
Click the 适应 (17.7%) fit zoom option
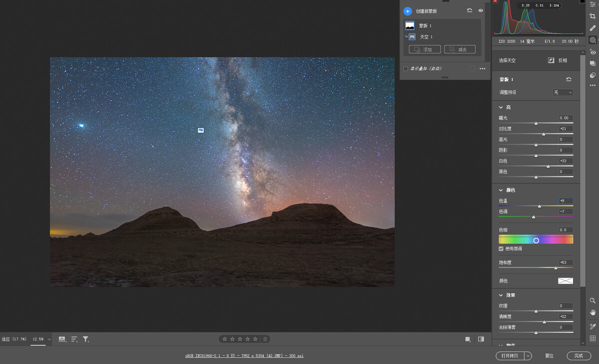(x=13, y=339)
